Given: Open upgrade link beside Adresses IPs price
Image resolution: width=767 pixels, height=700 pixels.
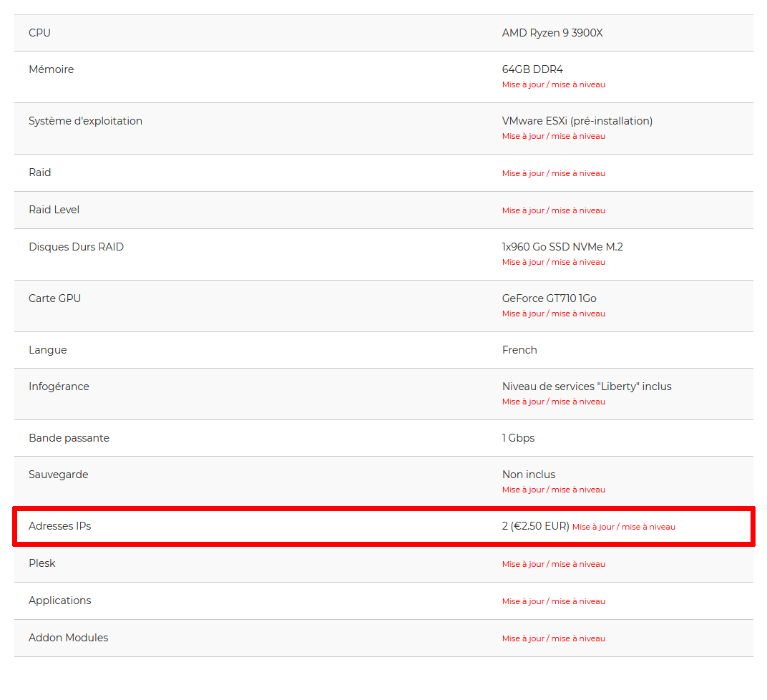Looking at the screenshot, I should pos(624,527).
